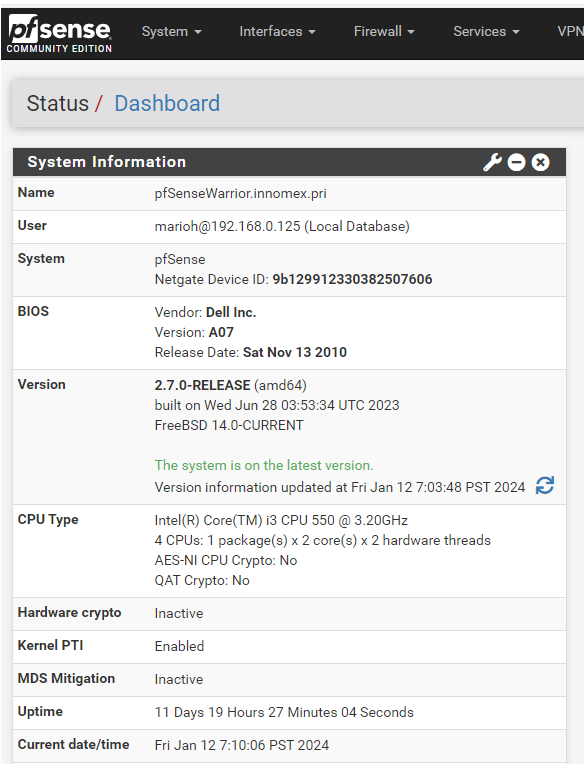
Task: Open the VPN menu
Action: (570, 32)
